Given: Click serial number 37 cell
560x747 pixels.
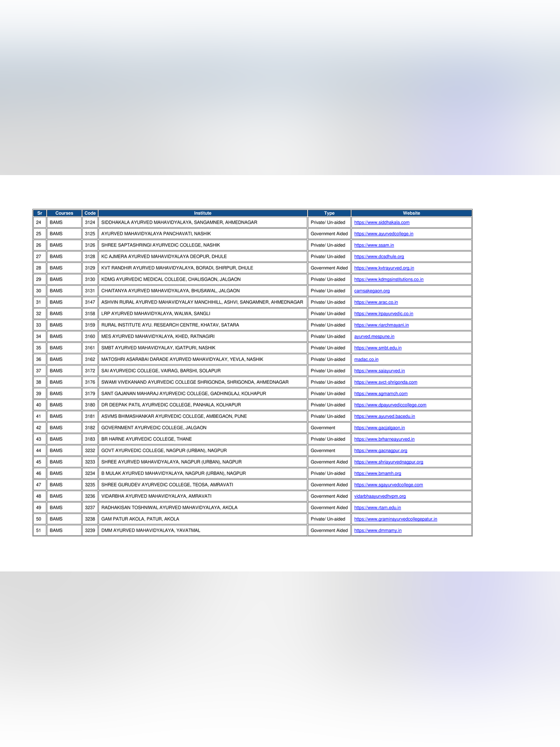Looking at the screenshot, I should 40,371.
